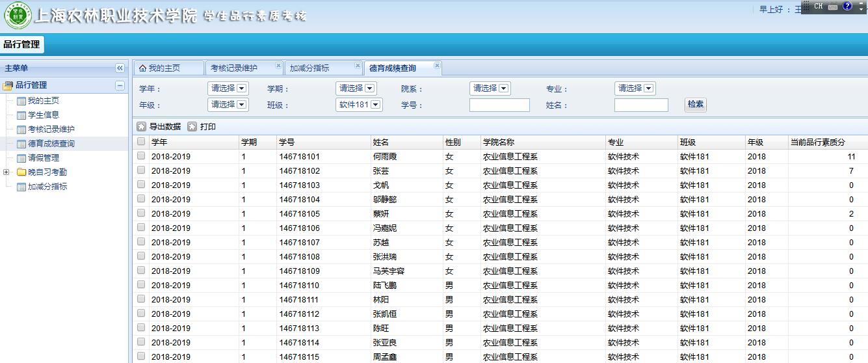Expand the 晚自习考勤 tree node

point(7,172)
